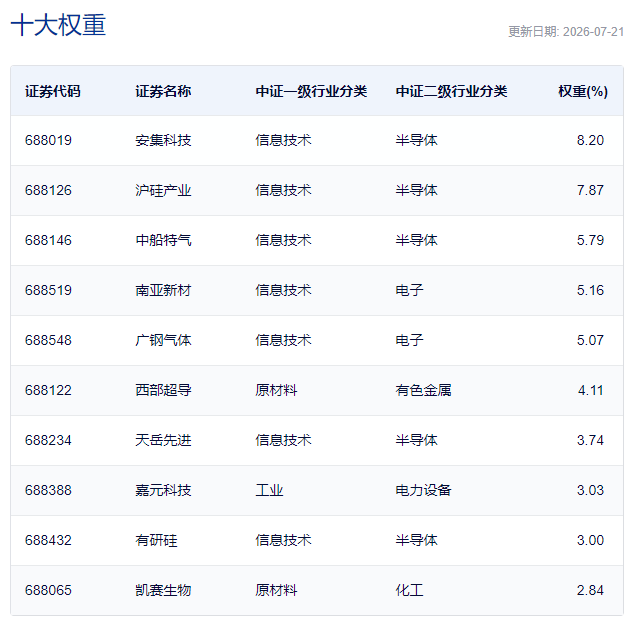Select security code 688122
Screen dimensions: 632x619
48,390
